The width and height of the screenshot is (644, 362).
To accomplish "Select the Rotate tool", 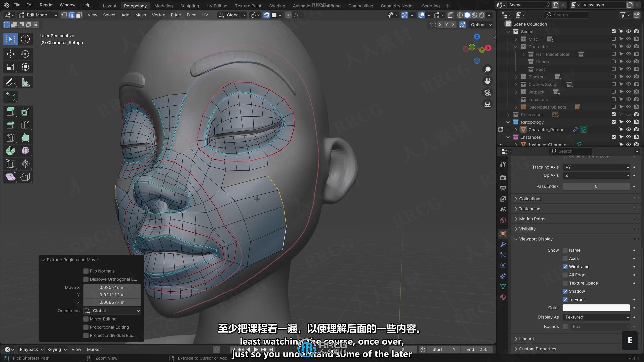I will tap(25, 54).
